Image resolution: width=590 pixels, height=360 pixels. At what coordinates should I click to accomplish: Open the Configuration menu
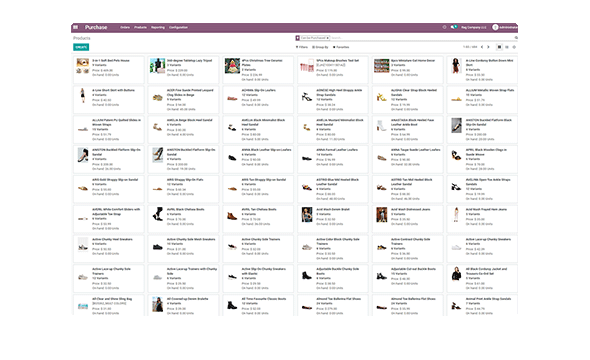coord(178,27)
